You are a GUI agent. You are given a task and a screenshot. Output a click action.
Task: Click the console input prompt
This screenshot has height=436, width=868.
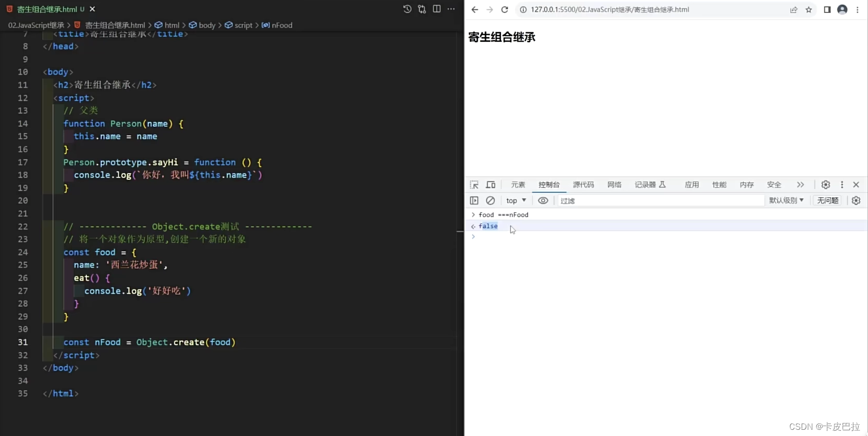point(666,237)
